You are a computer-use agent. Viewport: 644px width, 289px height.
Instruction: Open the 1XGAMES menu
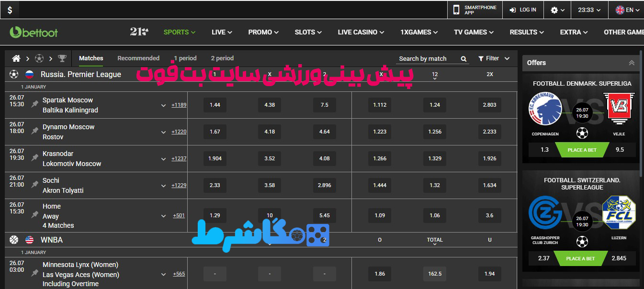[x=419, y=32]
